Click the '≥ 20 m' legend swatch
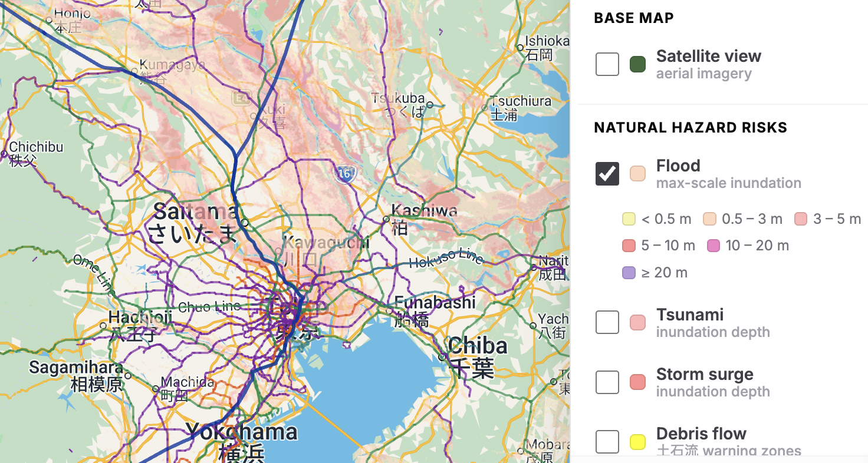This screenshot has height=463, width=868. click(x=629, y=273)
